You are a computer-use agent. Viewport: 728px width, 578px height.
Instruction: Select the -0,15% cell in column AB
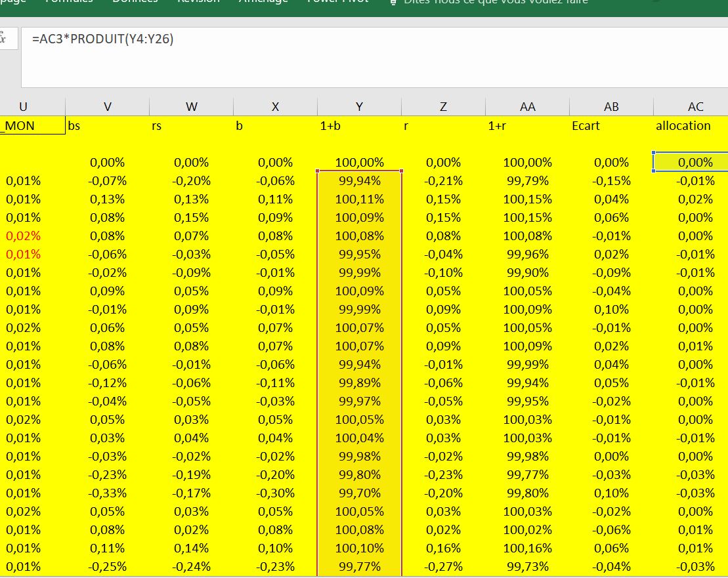pyautogui.click(x=611, y=181)
